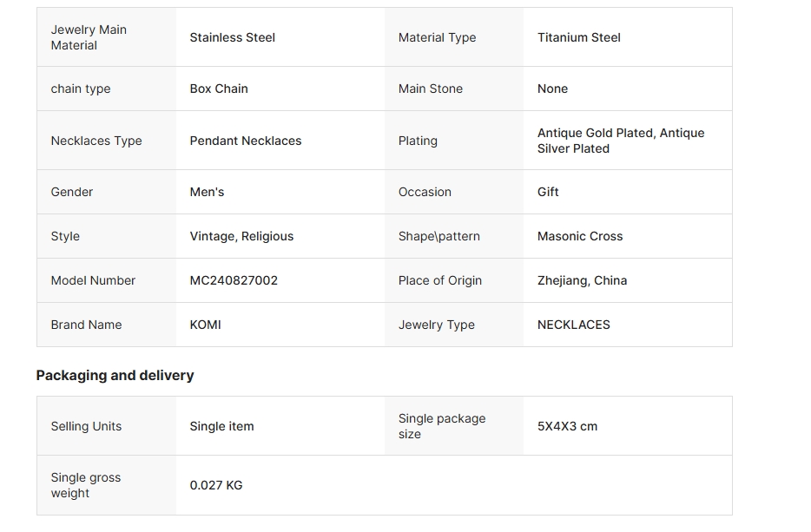Screen dimensions: 811x532
Task: Click the 'Jewelry Main Material' label
Action: tap(89, 37)
